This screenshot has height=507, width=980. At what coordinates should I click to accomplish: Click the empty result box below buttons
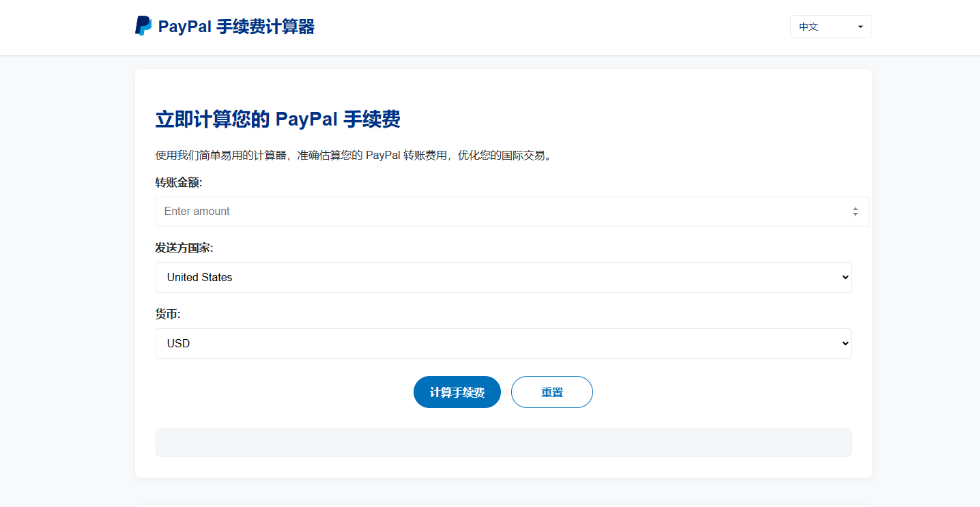point(503,443)
